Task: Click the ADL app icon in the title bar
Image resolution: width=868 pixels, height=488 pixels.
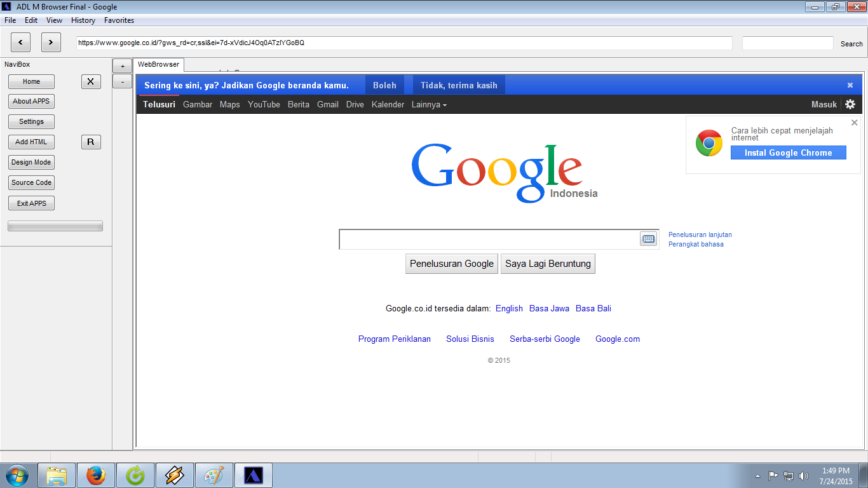Action: [x=7, y=6]
